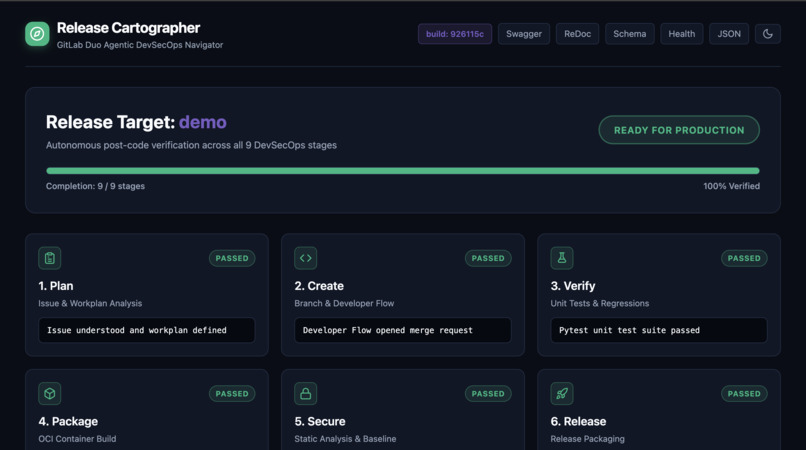Click 'Completion: 9 / 9 stages' text

click(96, 186)
